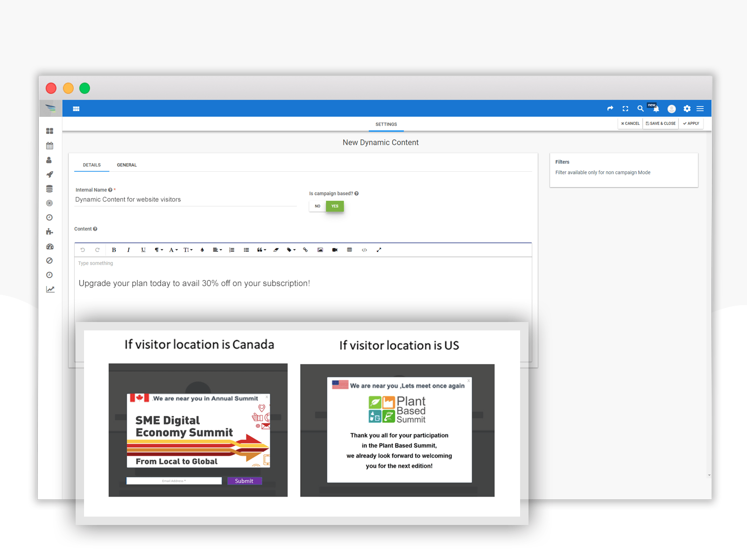Switch to the DETAILS tab

click(x=92, y=165)
